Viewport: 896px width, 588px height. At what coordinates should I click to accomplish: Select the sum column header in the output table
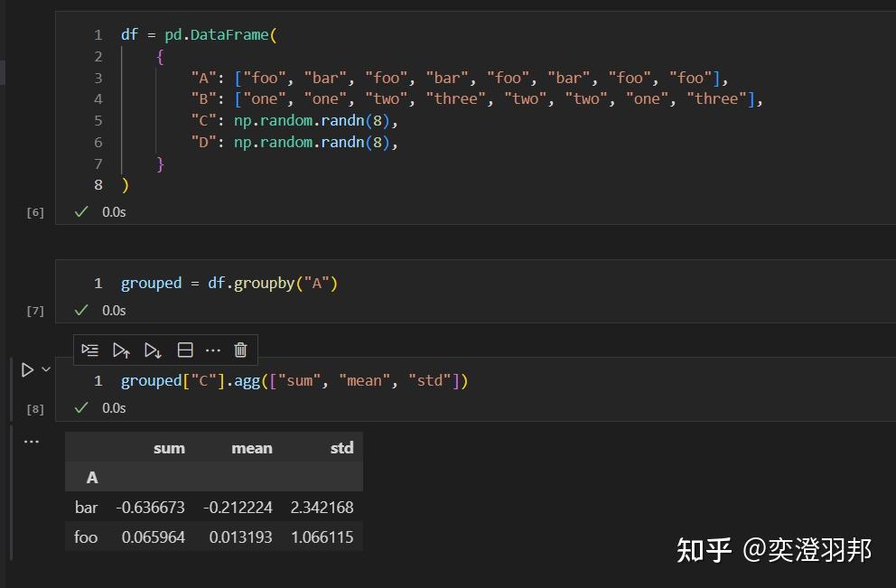point(169,447)
